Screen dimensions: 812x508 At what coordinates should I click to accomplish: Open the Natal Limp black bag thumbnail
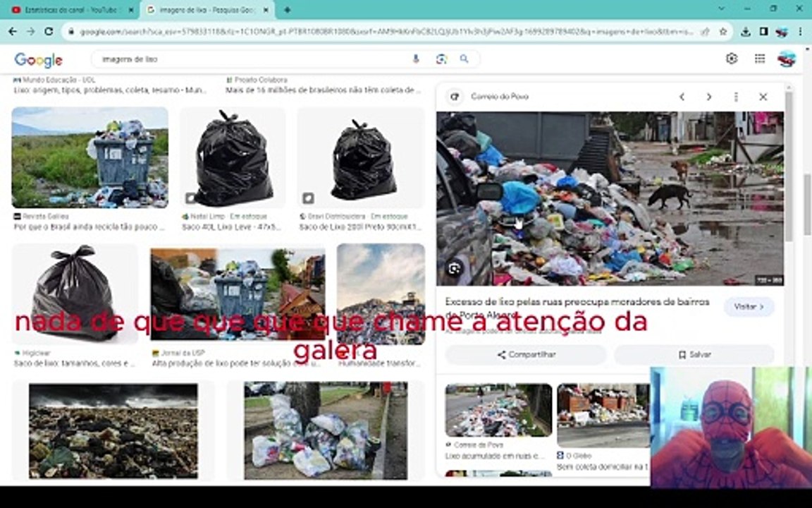click(x=233, y=157)
